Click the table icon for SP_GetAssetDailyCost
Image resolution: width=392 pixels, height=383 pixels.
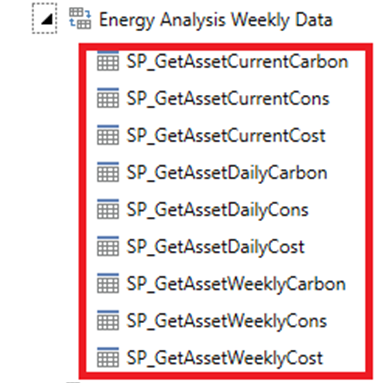click(x=108, y=246)
